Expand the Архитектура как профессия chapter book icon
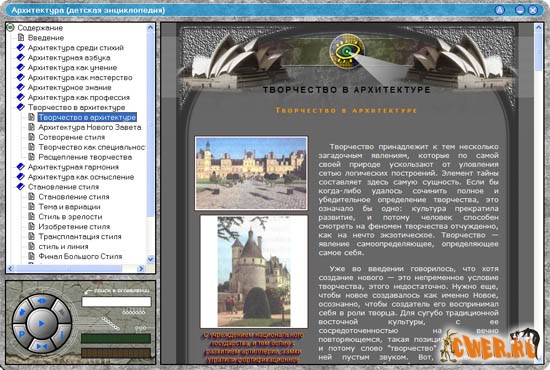 pyautogui.click(x=21, y=97)
